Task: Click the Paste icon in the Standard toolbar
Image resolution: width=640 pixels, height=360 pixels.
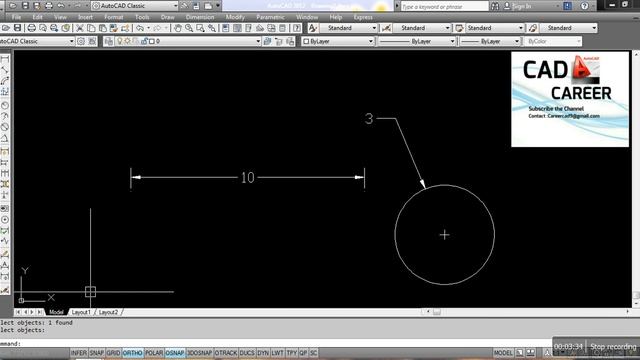Action: point(103,28)
